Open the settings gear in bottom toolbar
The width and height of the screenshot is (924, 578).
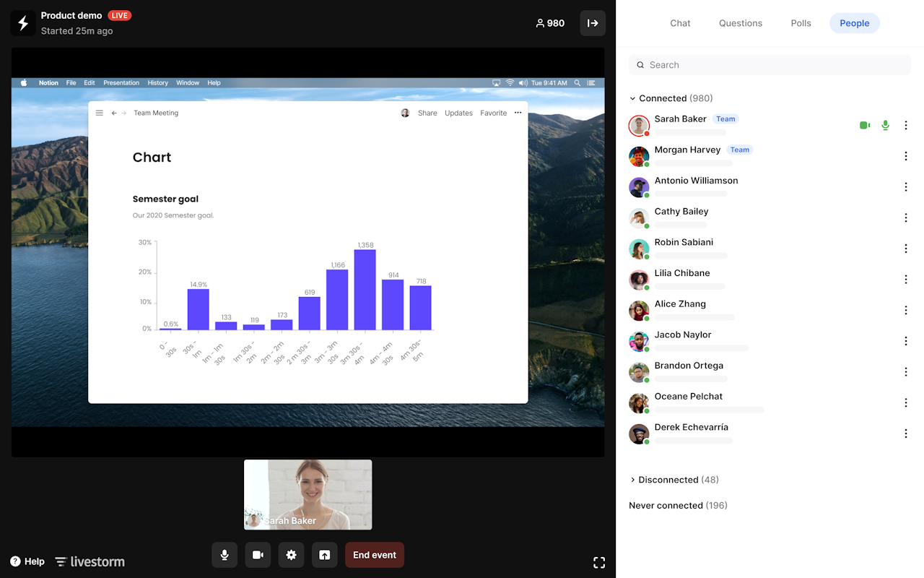[x=291, y=555]
